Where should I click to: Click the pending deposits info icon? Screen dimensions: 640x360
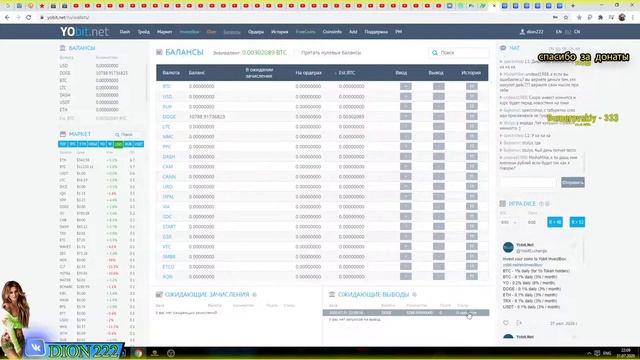click(x=254, y=294)
